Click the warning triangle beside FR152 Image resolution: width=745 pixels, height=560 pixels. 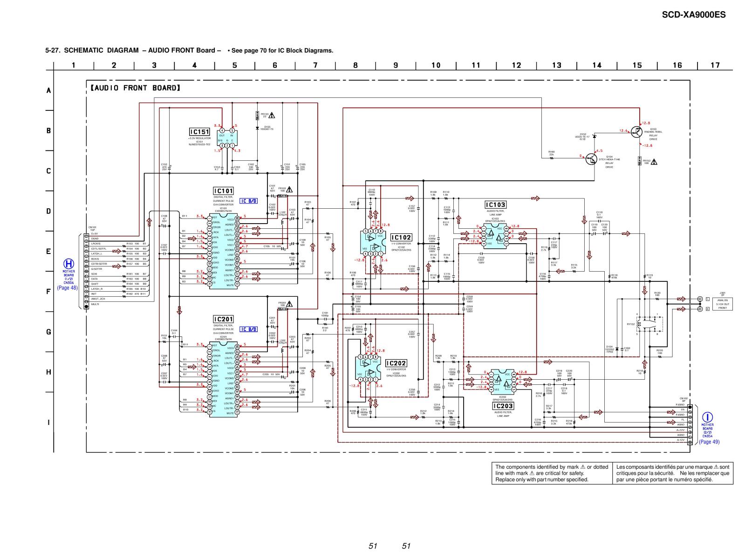click(x=654, y=162)
